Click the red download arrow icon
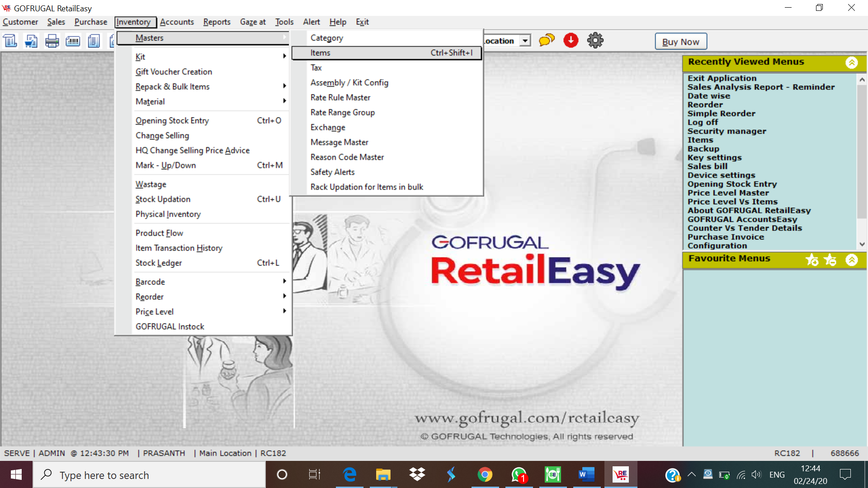 point(571,41)
